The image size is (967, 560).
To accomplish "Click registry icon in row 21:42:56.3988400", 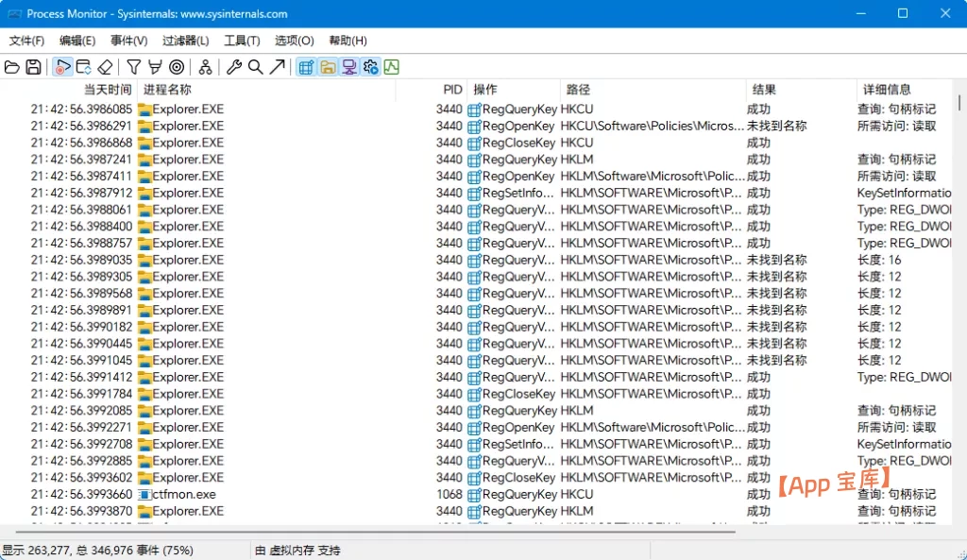I will click(x=474, y=227).
